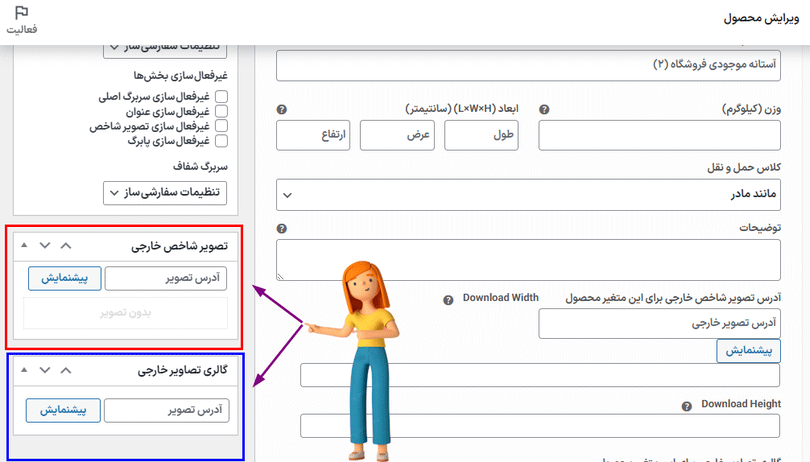This screenshot has height=462, width=810.
Task: Open the shipping class dropdown
Action: click(x=541, y=194)
